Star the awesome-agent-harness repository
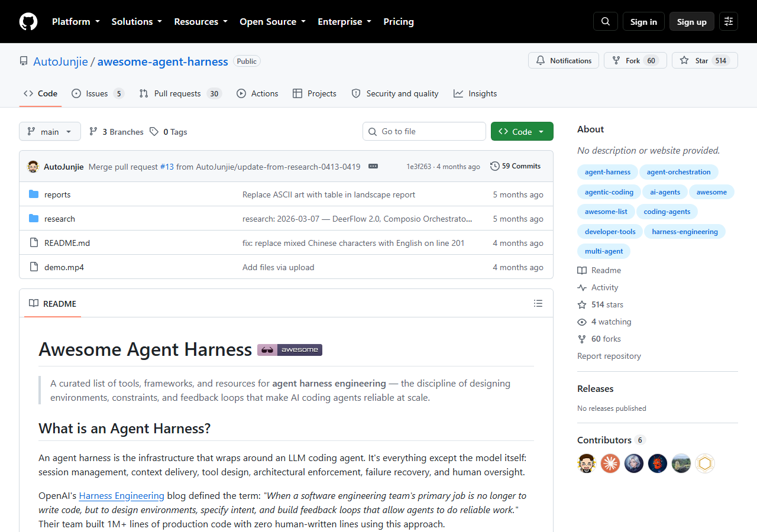The width and height of the screenshot is (757, 532). coord(705,60)
